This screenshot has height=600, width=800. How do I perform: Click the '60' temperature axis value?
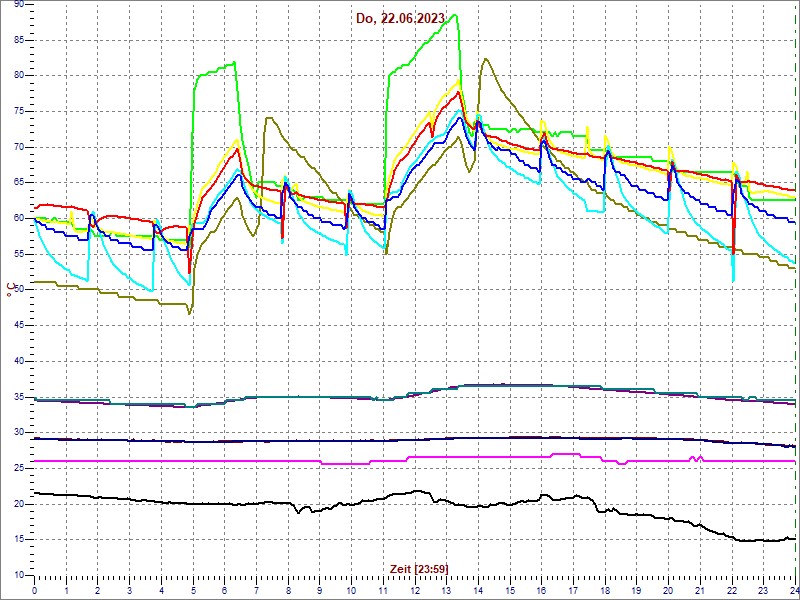[20, 218]
